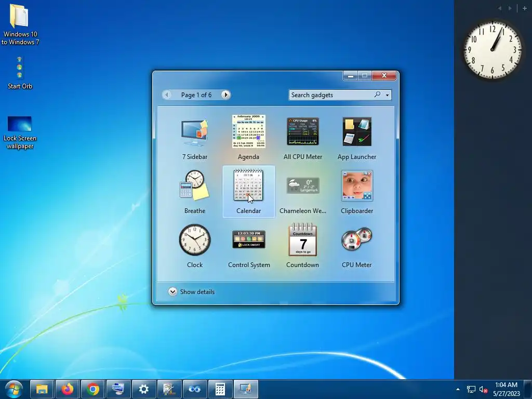Open the taskbar computer keyboard icon
532x399 pixels.
click(x=118, y=389)
